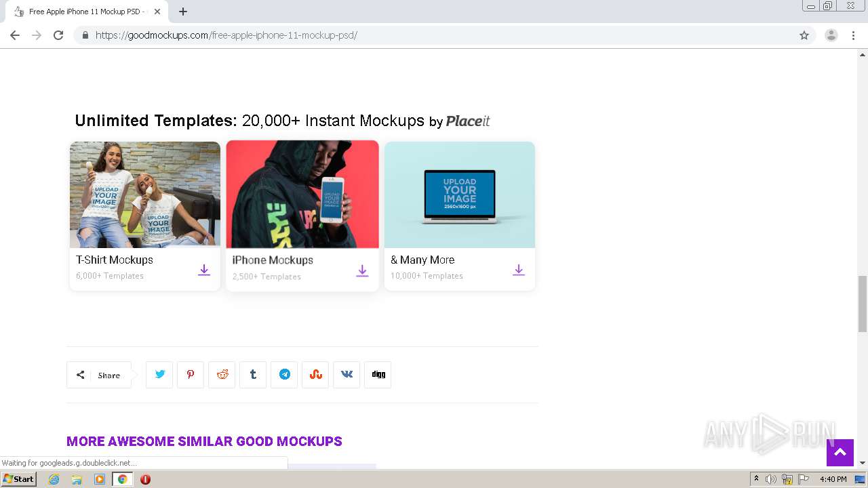The image size is (868, 488).
Task: Open the Action Center flag icon
Action: pyautogui.click(x=804, y=479)
